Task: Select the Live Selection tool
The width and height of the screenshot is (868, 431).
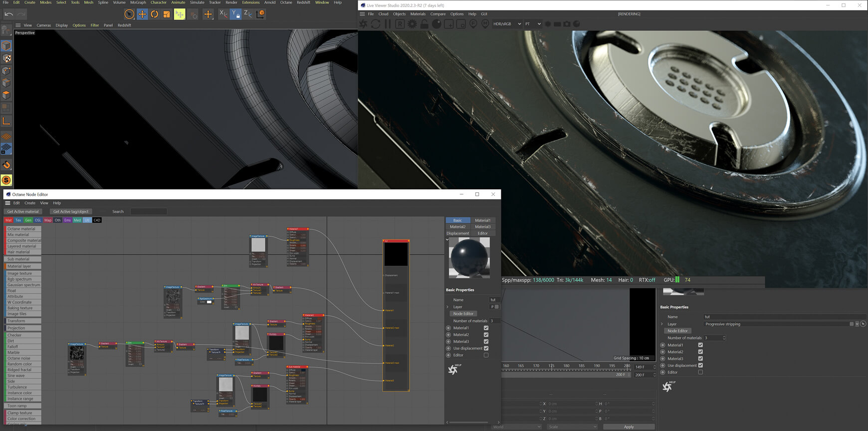Action: 129,14
